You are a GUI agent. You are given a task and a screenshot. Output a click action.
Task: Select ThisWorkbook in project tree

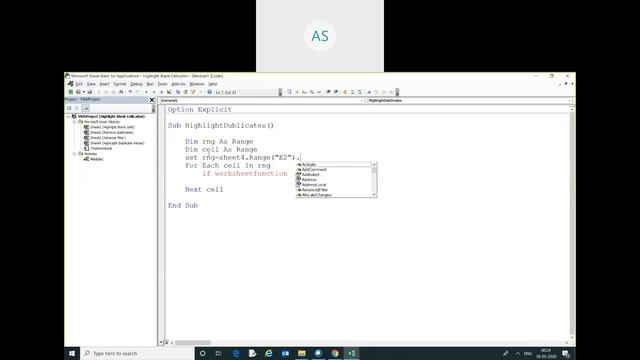(x=101, y=148)
